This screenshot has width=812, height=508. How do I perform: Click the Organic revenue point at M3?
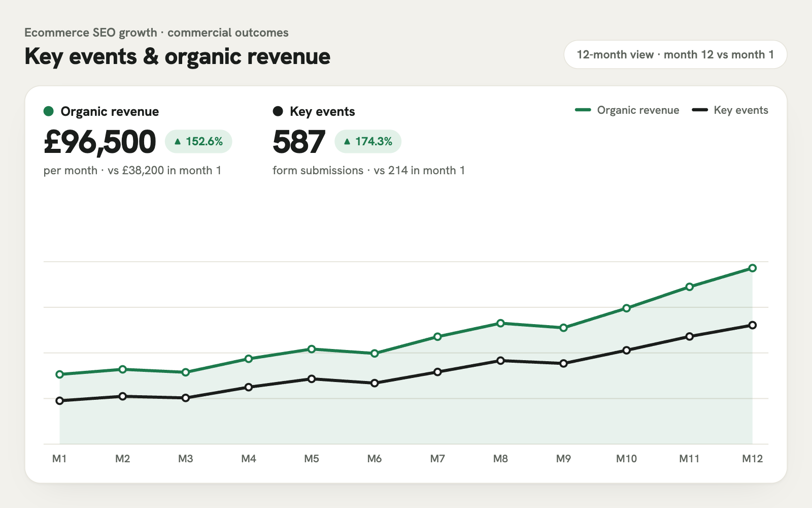(x=186, y=372)
